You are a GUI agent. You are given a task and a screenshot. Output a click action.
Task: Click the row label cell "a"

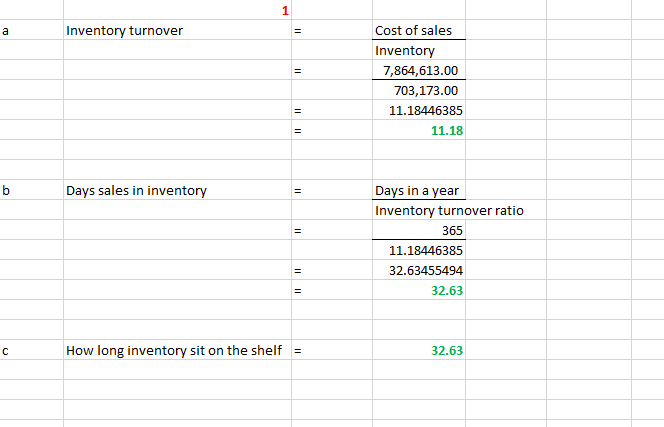pos(8,31)
